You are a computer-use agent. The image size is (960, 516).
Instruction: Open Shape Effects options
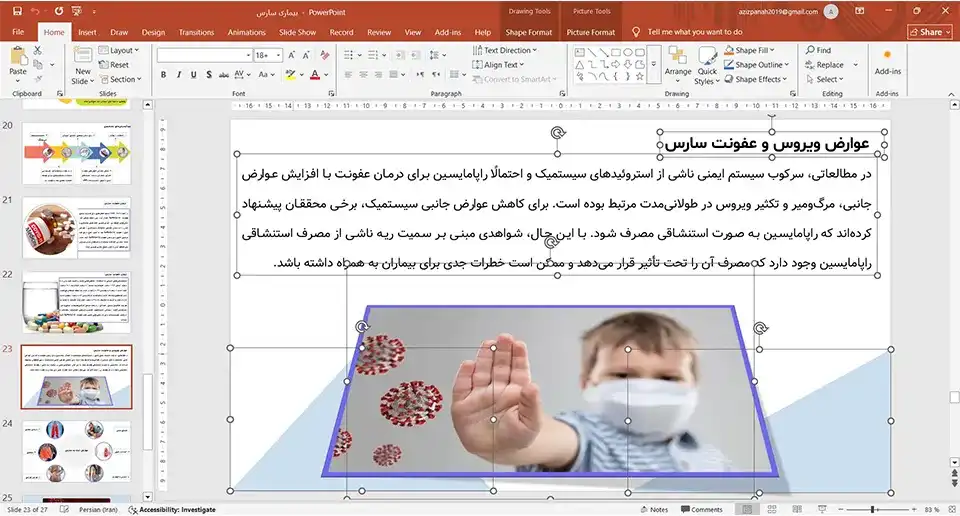[756, 79]
